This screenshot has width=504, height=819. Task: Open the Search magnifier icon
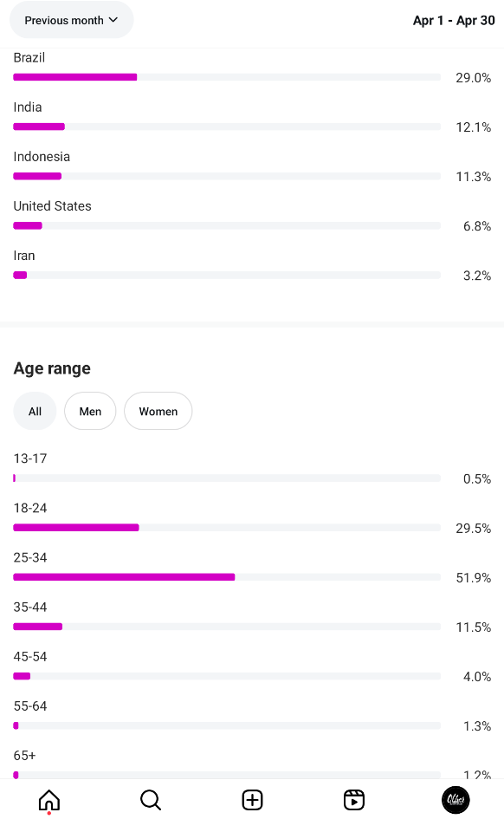tap(151, 800)
